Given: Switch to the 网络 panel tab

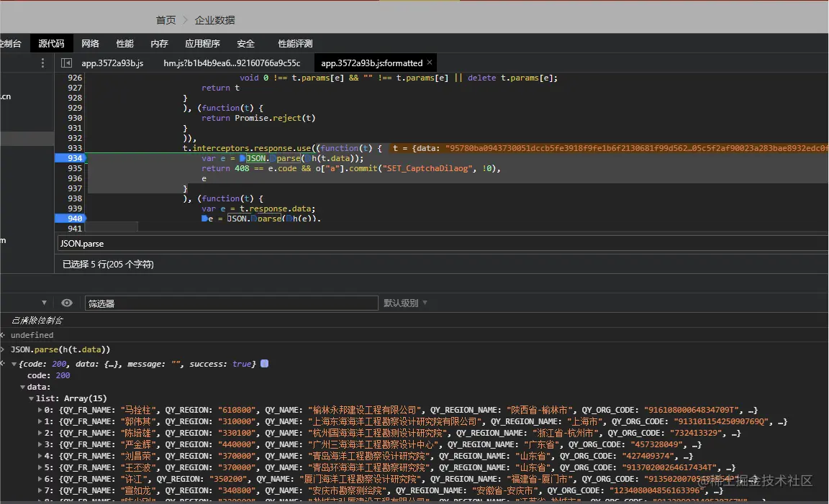Looking at the screenshot, I should point(90,44).
